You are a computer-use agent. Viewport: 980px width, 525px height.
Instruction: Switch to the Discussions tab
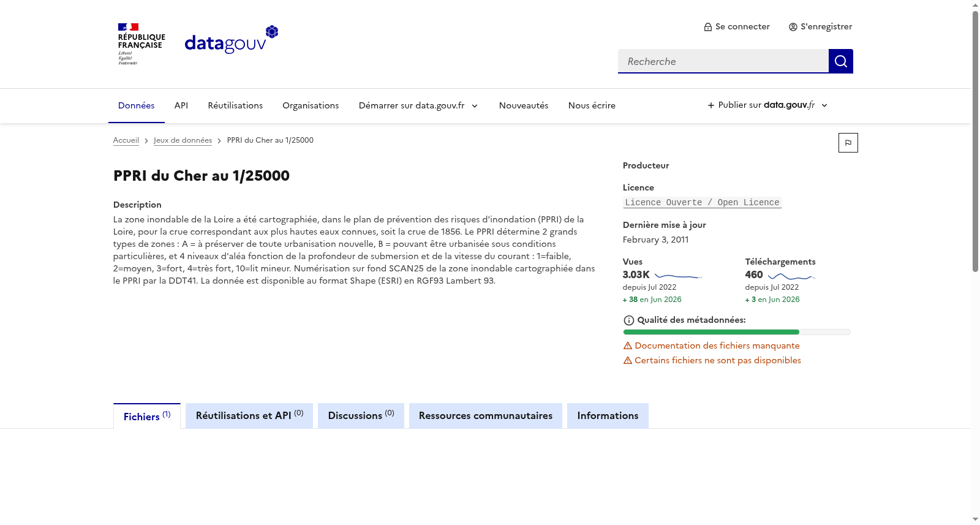coord(361,415)
